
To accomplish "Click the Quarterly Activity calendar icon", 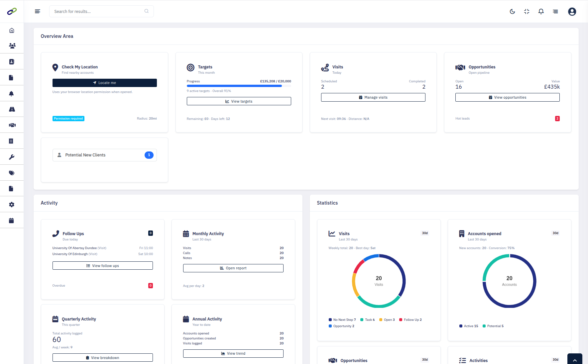I will coord(56,319).
